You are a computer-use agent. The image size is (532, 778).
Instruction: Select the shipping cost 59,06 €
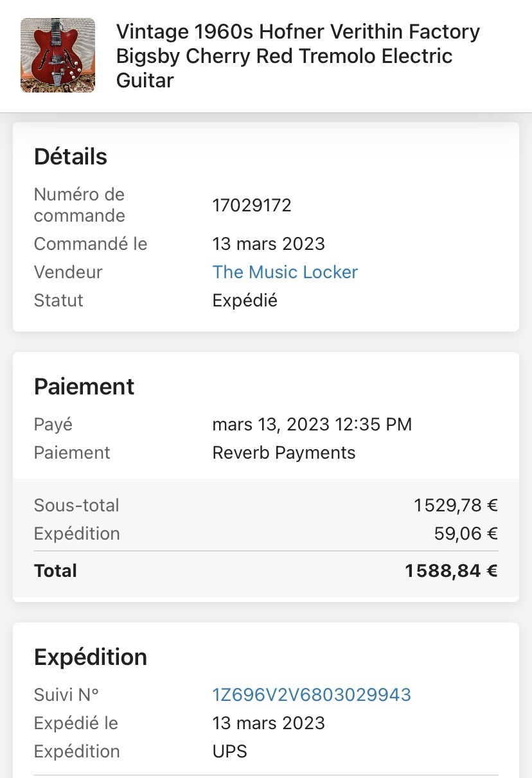point(466,534)
